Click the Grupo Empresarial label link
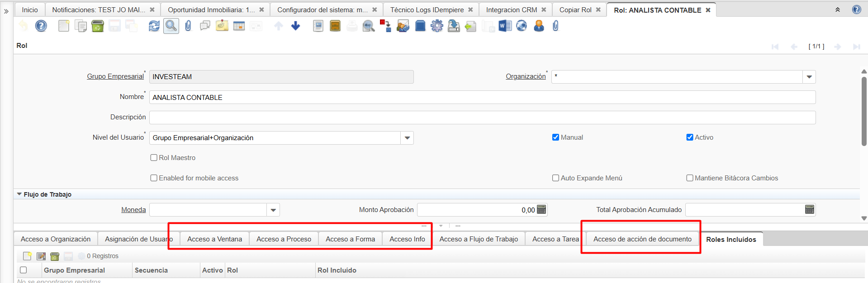Screen dimensions: 868x283 pyautogui.click(x=115, y=76)
